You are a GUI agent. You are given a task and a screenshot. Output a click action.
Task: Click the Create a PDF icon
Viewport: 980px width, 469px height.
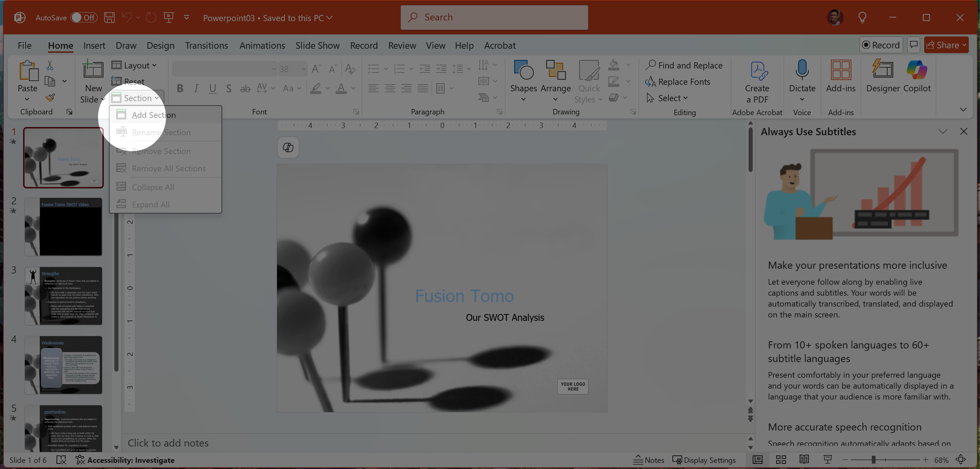(757, 71)
